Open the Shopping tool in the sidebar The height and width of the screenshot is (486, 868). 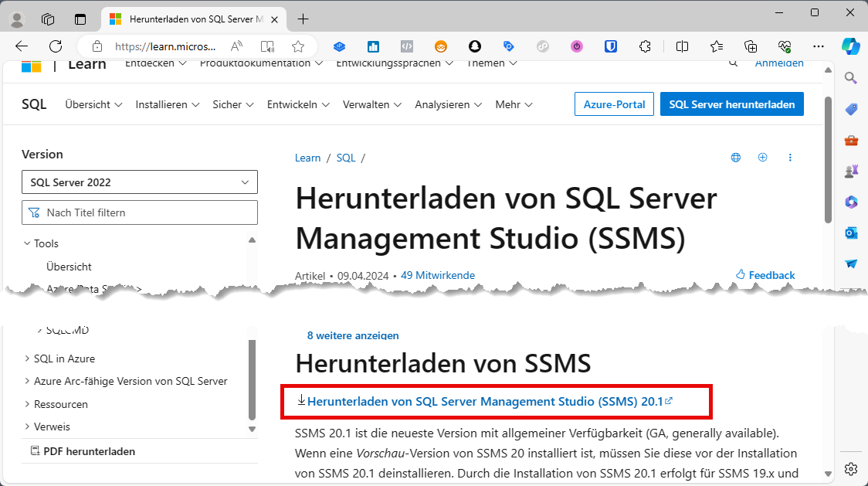point(850,109)
